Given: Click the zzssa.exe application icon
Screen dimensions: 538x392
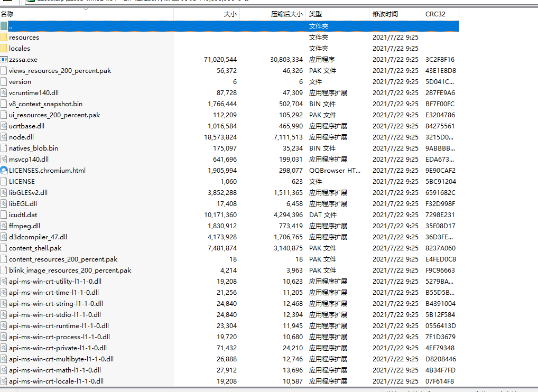Looking at the screenshot, I should (4, 60).
